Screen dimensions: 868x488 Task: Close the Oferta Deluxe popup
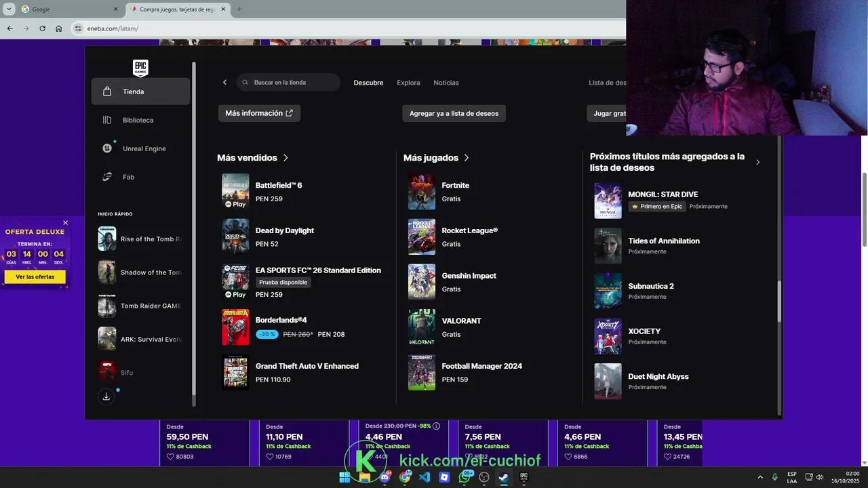coord(65,223)
